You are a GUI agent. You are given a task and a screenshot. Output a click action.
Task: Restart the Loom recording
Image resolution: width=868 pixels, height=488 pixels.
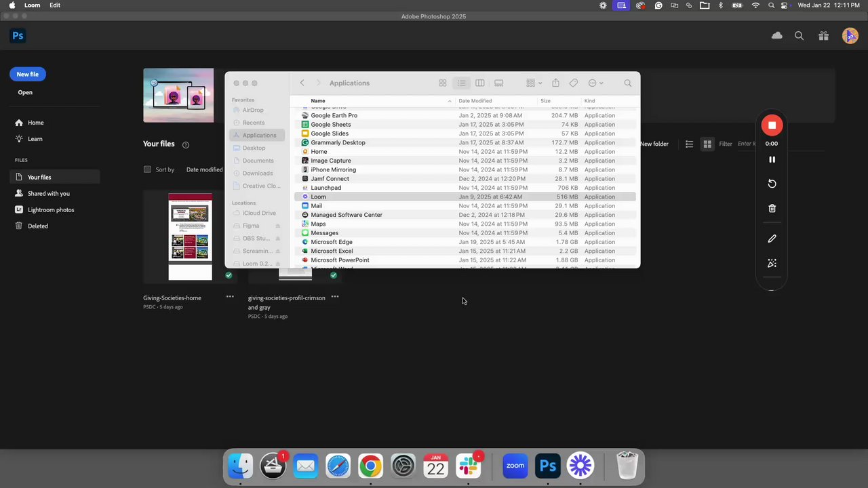[772, 184]
